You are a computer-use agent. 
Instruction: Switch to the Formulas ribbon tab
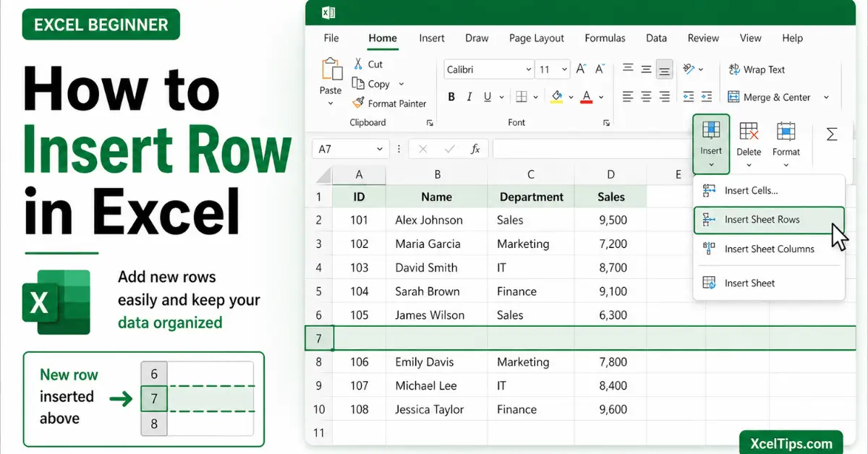click(605, 38)
